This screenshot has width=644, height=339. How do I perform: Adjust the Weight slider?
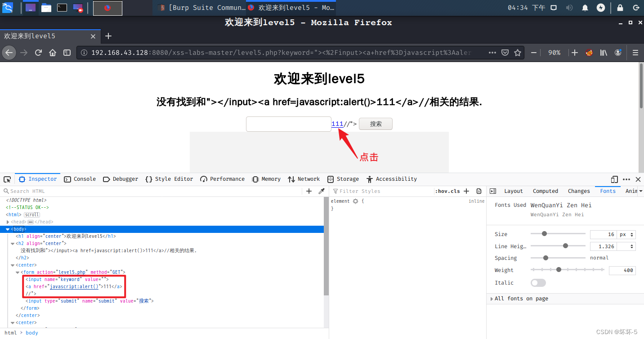pos(568,270)
